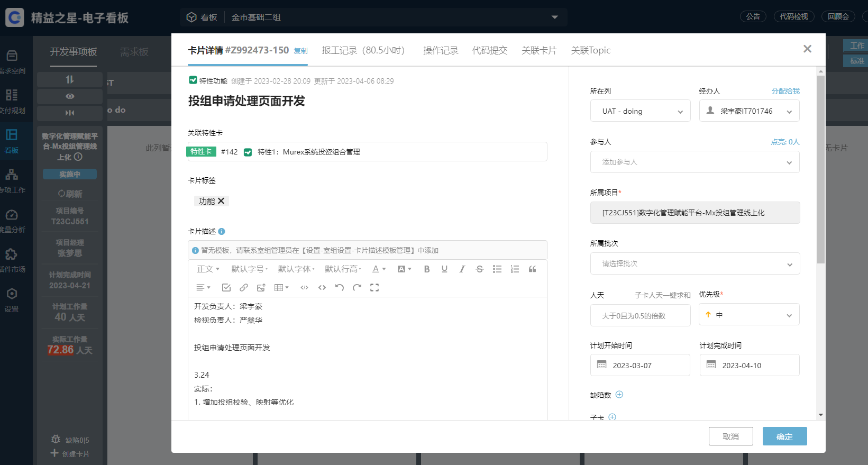Insert a bulleted list
Viewport: 868px width, 465px height.
pos(497,269)
